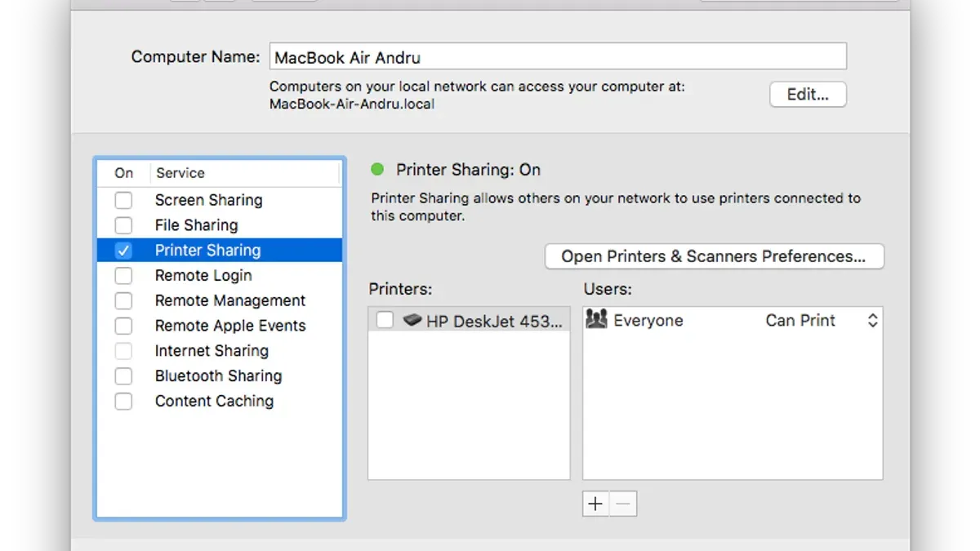
Task: Turn on the Remote Login checkbox
Action: click(123, 276)
